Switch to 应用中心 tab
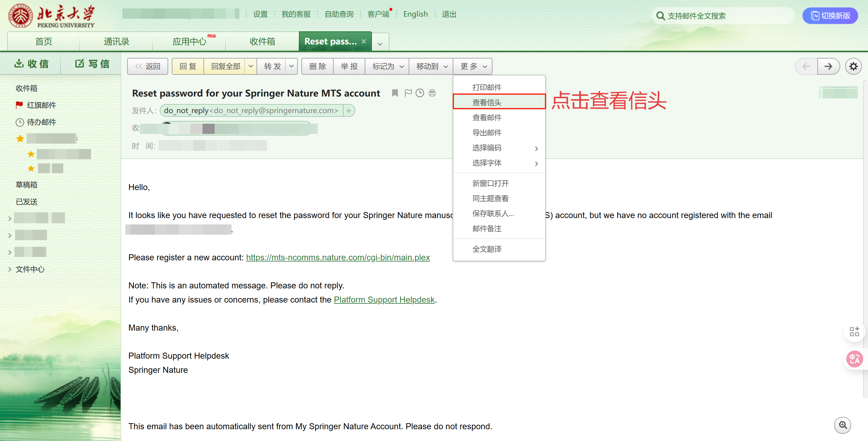The height and width of the screenshot is (441, 868). tap(189, 41)
